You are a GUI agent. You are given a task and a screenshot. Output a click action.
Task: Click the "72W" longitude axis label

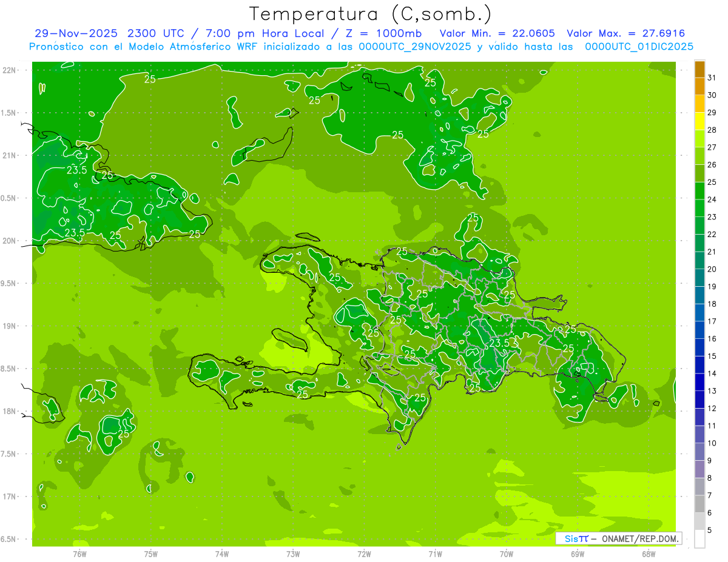(364, 554)
